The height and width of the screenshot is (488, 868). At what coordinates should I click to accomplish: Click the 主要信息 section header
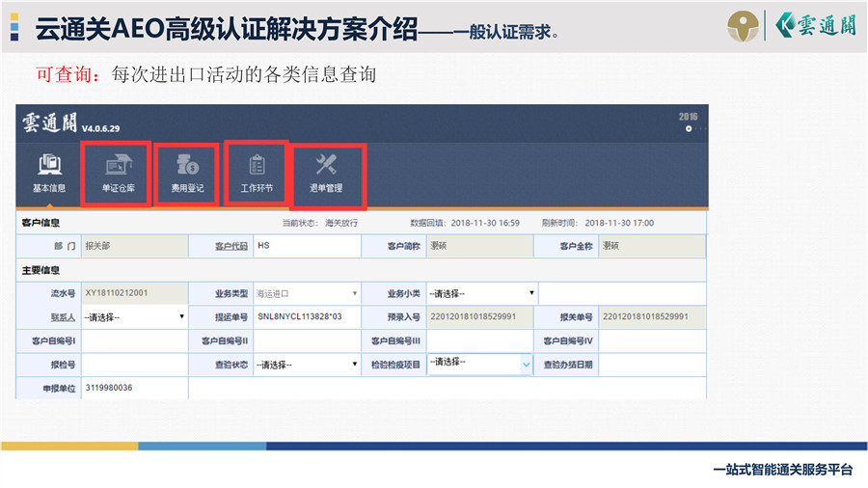[x=41, y=271]
